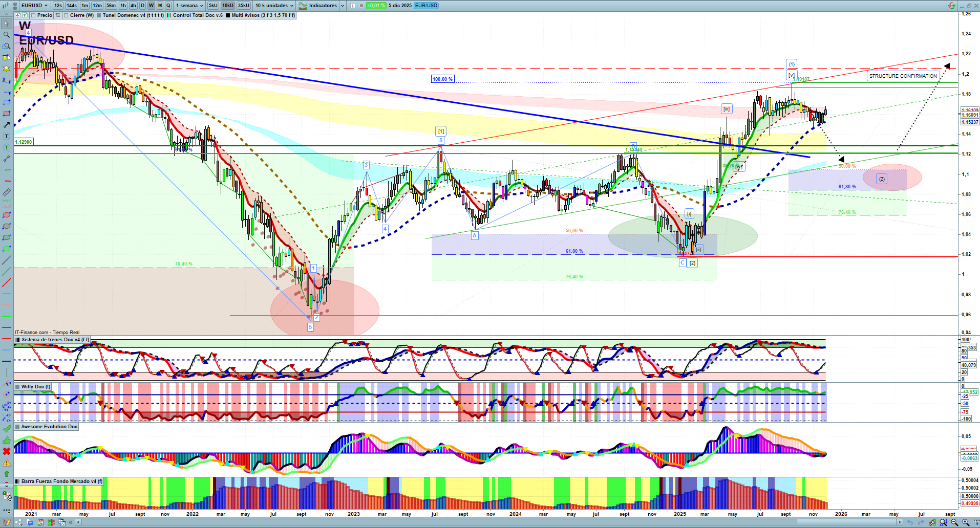Choose the black diagonal line tool
The width and height of the screenshot is (980, 528).
[x=7, y=260]
